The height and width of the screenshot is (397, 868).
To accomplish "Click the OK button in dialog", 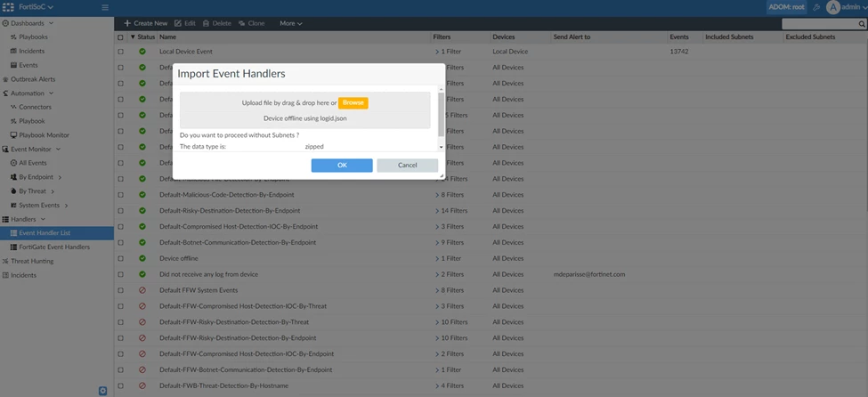I will point(342,165).
